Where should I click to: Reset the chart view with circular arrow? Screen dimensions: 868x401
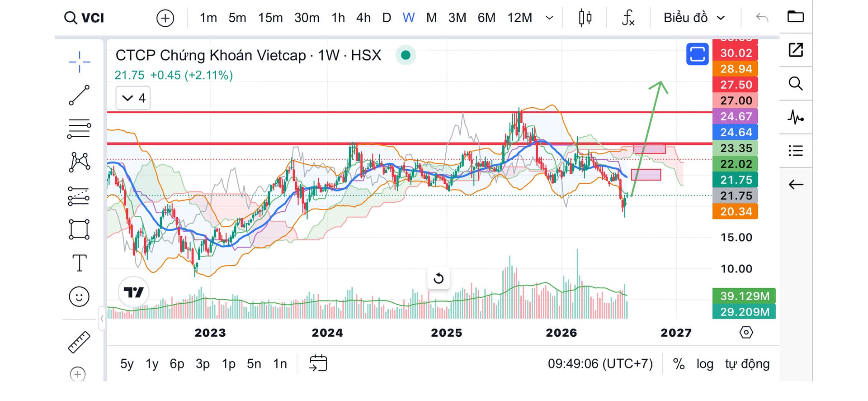[x=439, y=278]
